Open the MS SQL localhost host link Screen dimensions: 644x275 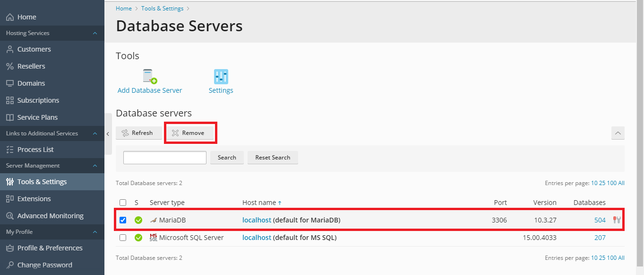point(257,238)
